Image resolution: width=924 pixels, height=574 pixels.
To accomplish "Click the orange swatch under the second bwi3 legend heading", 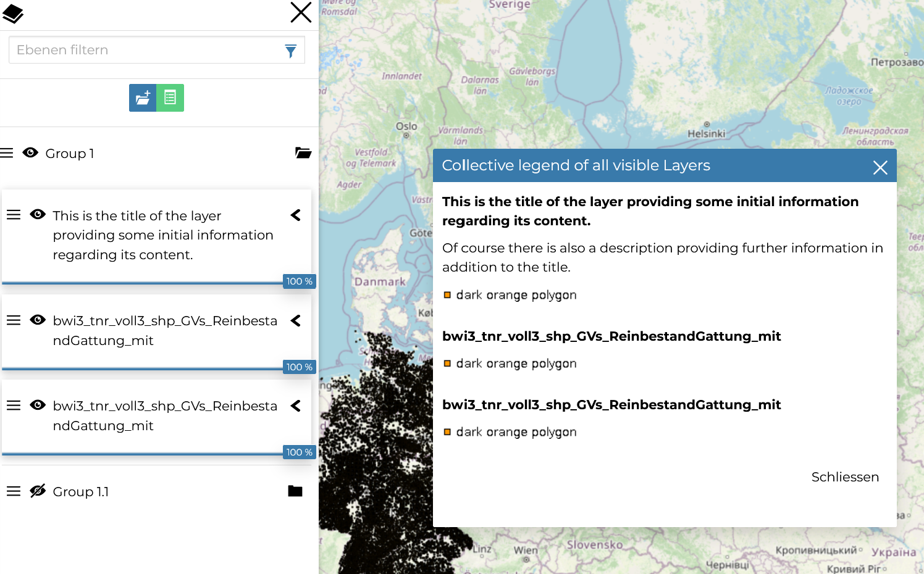I will click(x=447, y=432).
